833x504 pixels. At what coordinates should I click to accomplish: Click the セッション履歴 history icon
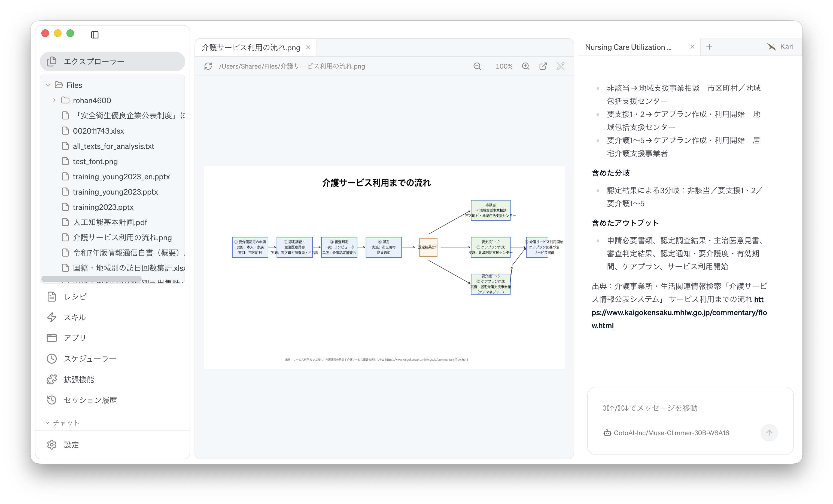[52, 400]
